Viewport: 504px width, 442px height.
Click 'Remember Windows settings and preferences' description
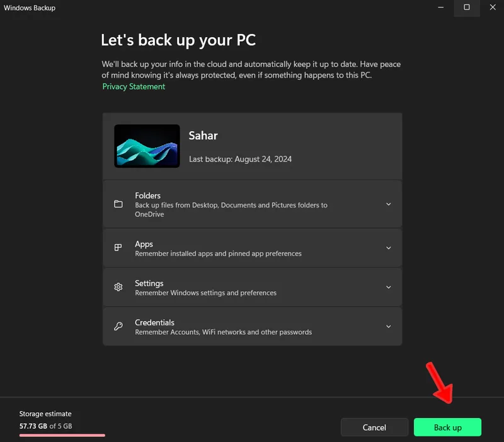click(206, 293)
